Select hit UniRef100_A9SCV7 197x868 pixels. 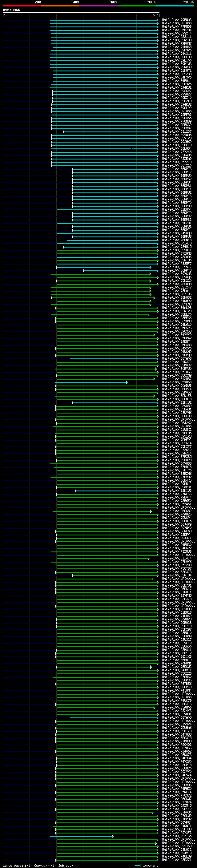(177, 91)
